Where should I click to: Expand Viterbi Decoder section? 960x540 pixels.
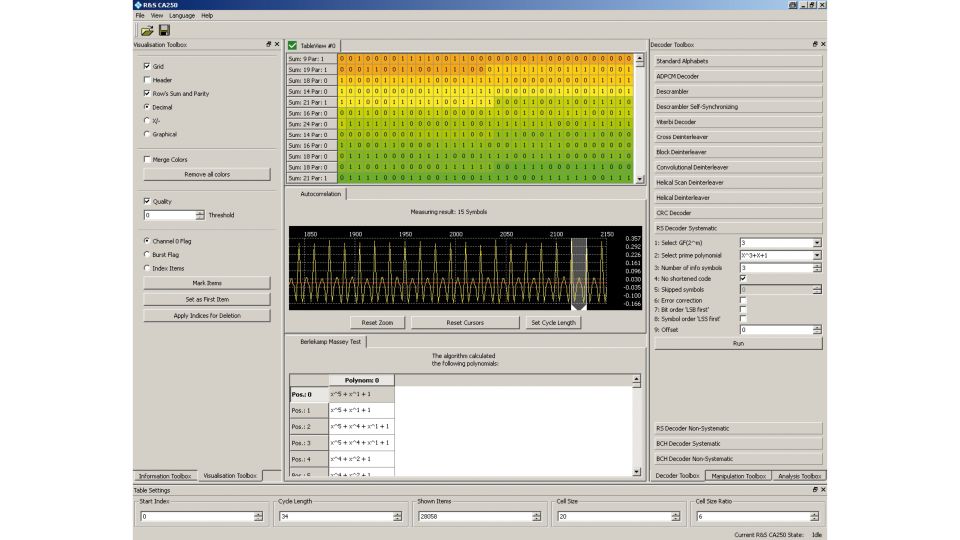click(x=738, y=122)
